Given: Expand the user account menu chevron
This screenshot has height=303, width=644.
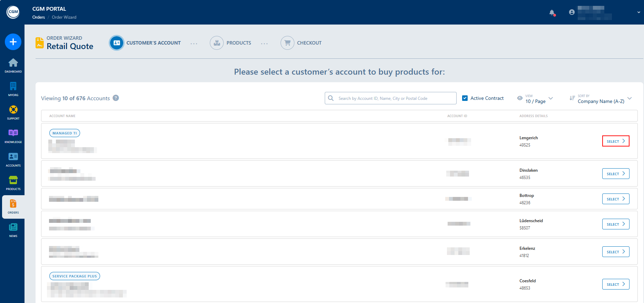Looking at the screenshot, I should 639,12.
